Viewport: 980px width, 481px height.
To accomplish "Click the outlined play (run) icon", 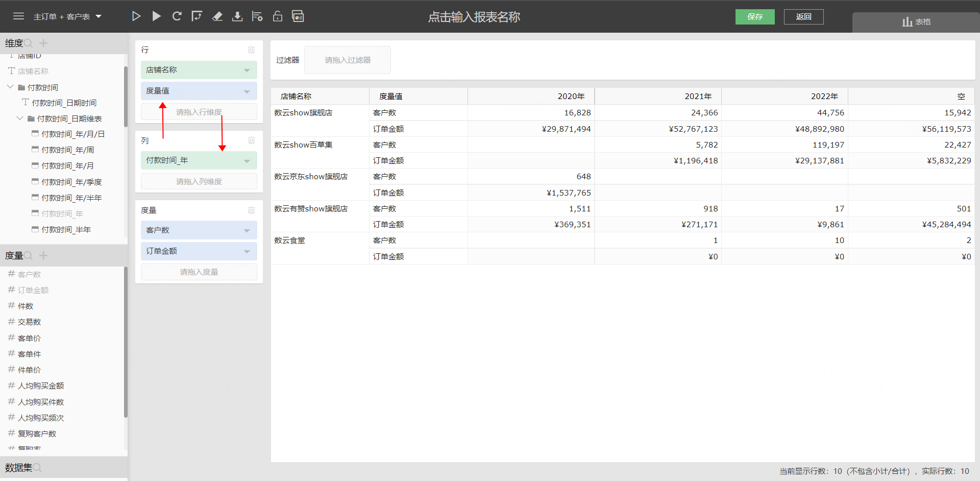I will 136,16.
